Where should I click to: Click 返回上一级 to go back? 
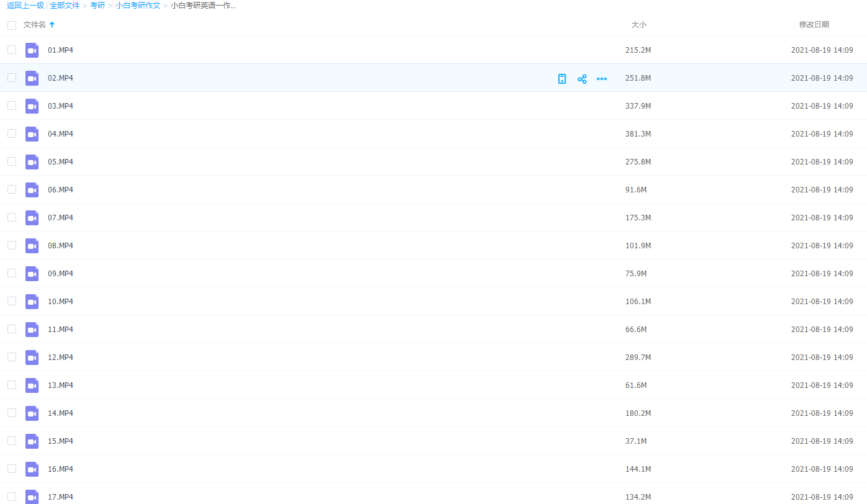25,6
